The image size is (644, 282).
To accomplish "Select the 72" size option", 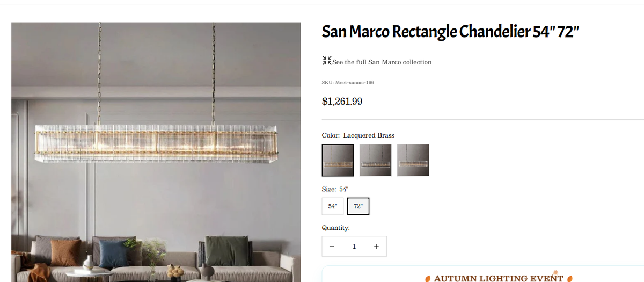I will click(358, 206).
